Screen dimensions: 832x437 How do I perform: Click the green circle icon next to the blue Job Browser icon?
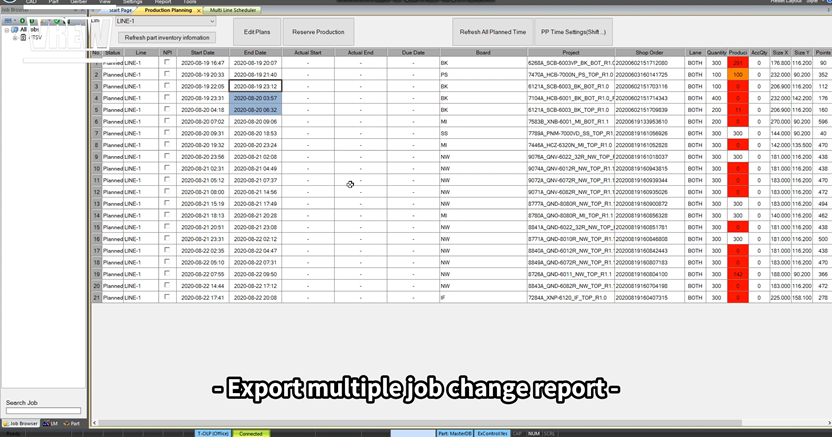[x=22, y=21]
